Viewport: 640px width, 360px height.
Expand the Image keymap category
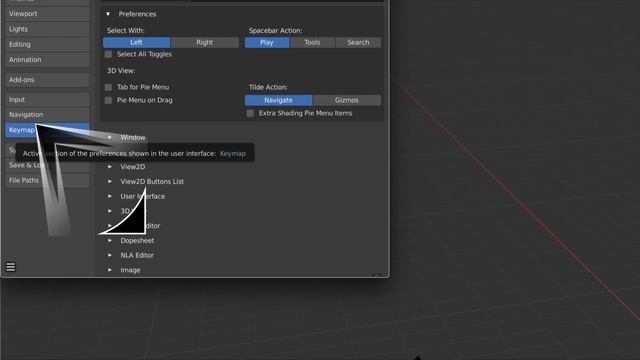110,270
